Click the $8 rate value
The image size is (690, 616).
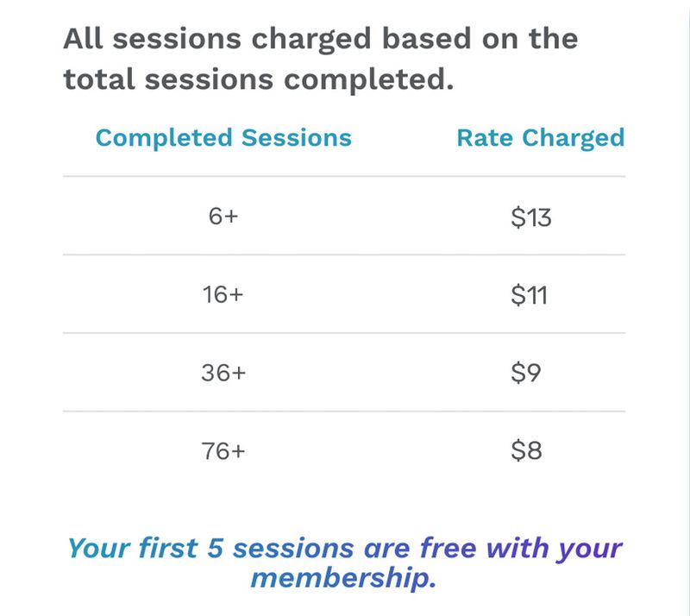tap(526, 450)
